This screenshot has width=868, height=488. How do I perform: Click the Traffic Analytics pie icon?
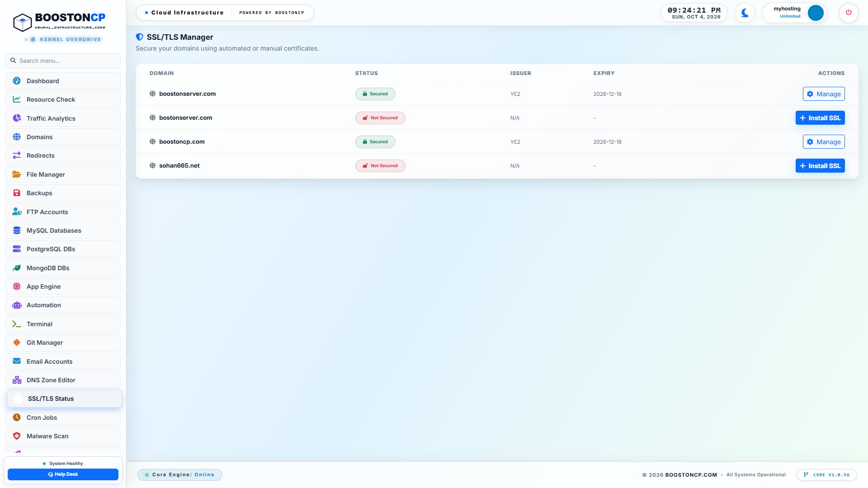click(17, 118)
